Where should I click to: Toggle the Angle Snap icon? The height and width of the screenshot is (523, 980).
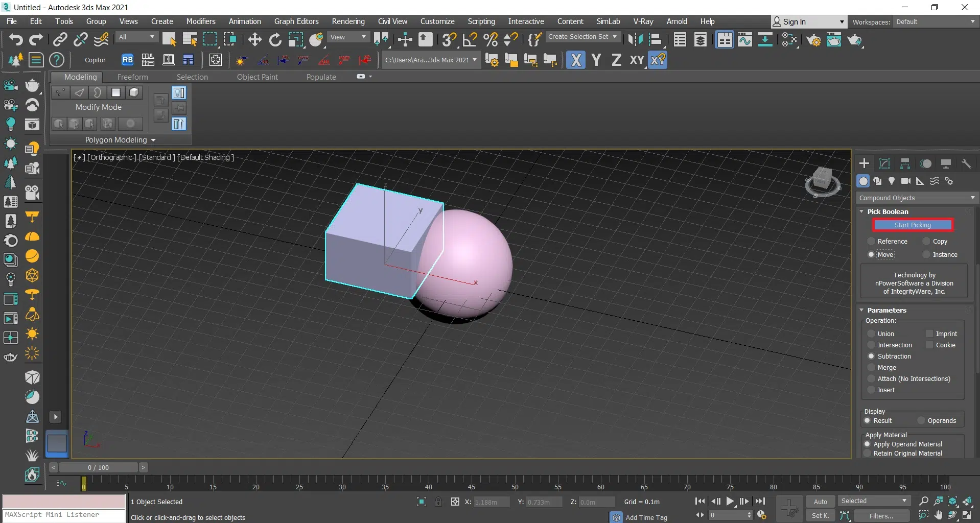coord(470,39)
